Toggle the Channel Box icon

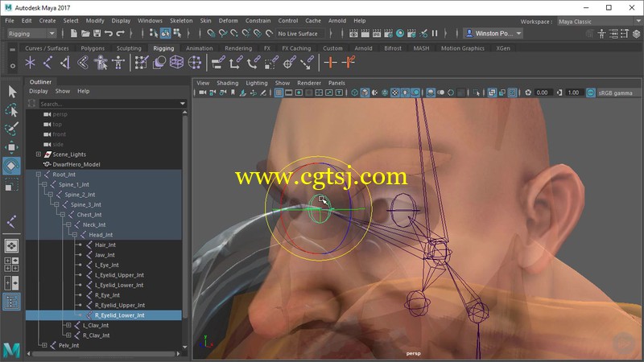(x=636, y=34)
